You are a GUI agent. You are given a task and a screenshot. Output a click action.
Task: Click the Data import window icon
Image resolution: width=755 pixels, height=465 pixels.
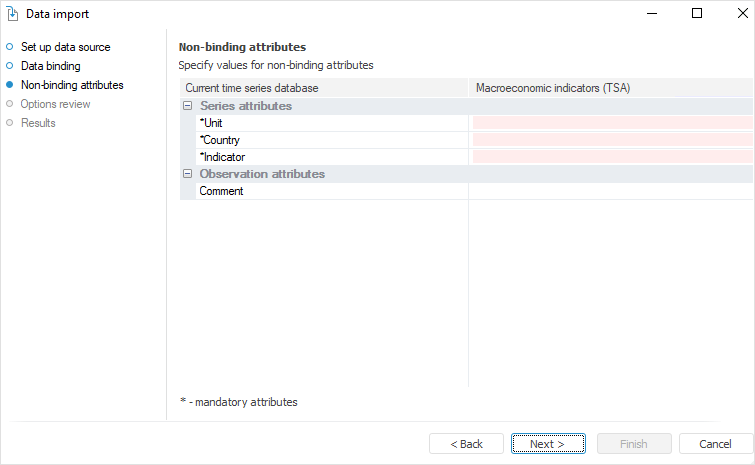[13, 14]
